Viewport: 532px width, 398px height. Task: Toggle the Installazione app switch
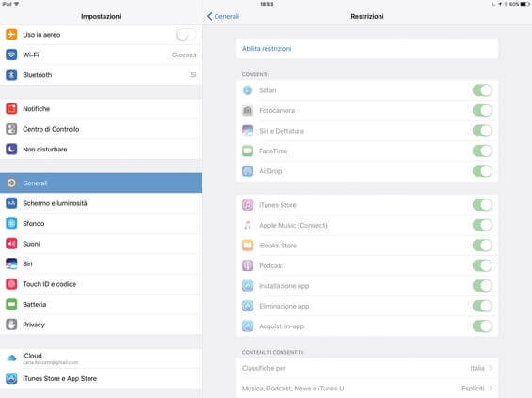(482, 286)
